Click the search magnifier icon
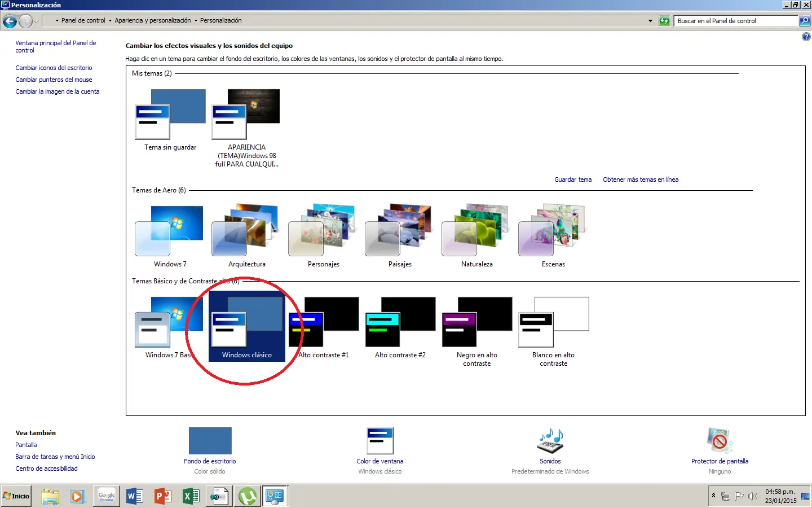This screenshot has height=508, width=812. (x=805, y=21)
